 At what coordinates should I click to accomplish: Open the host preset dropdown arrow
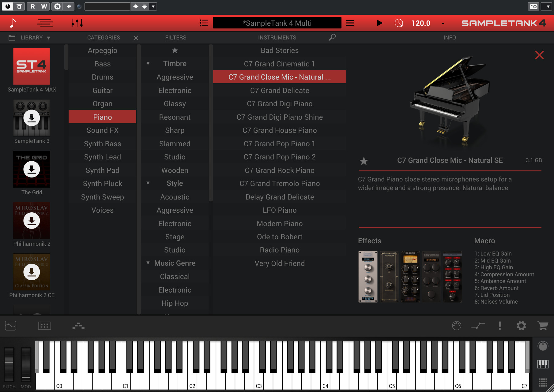(153, 6)
